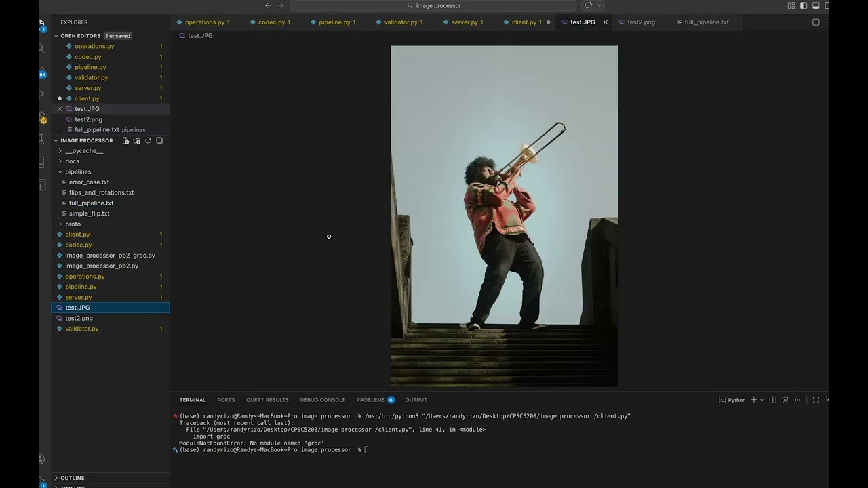Open the Run and Debug view
The image size is (868, 488).
pyautogui.click(x=41, y=94)
